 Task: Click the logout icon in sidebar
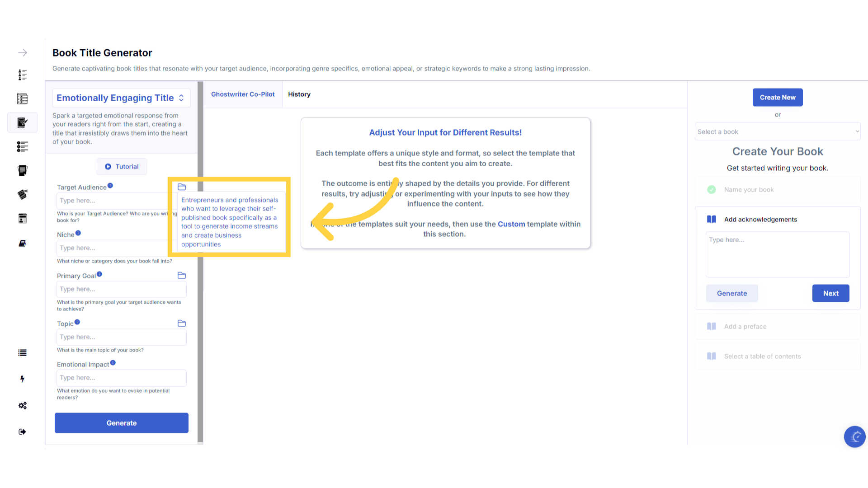(22, 432)
